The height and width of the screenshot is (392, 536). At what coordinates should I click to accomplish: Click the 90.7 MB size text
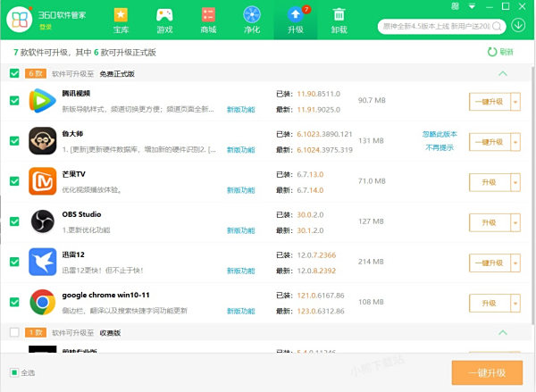click(372, 101)
